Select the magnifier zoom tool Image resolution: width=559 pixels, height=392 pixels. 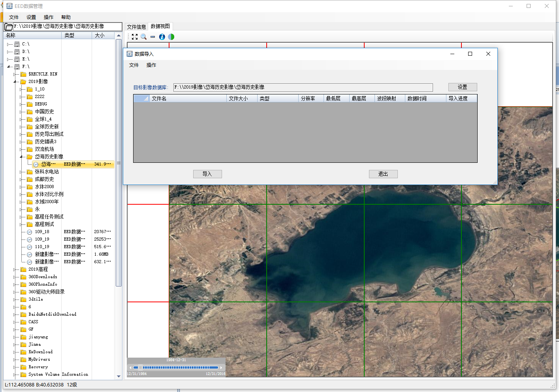click(144, 37)
